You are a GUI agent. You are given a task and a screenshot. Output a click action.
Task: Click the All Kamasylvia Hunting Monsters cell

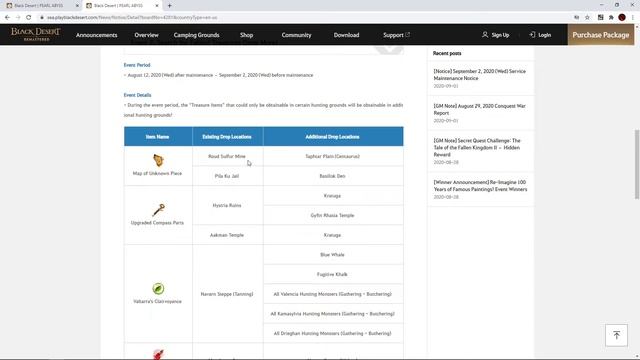tap(332, 313)
